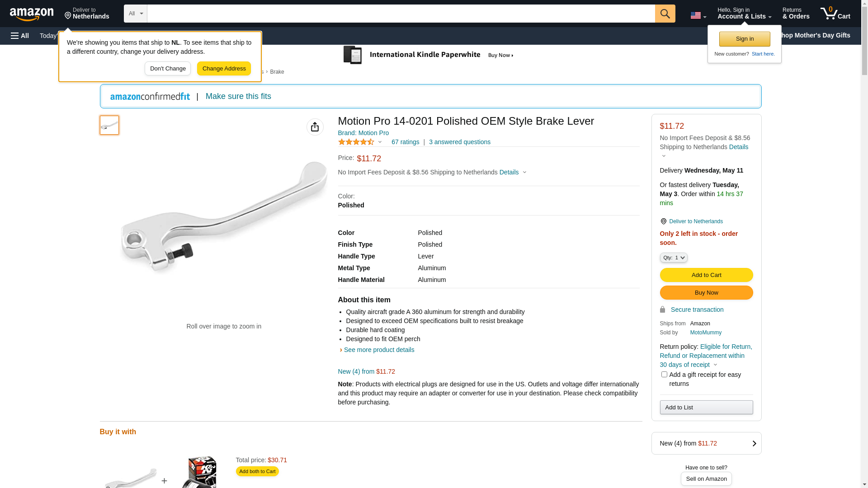
Task: Click the US flag language selector
Action: [698, 15]
